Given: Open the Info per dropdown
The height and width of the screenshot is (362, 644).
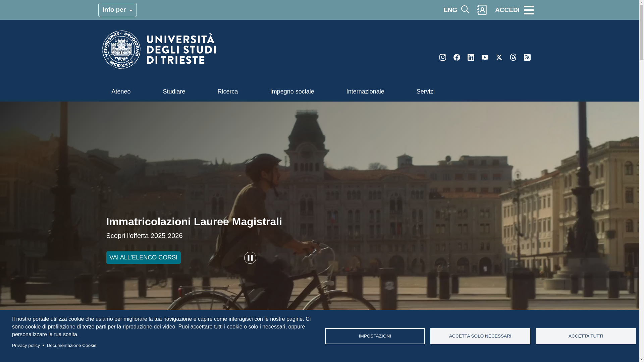Looking at the screenshot, I should point(117,10).
